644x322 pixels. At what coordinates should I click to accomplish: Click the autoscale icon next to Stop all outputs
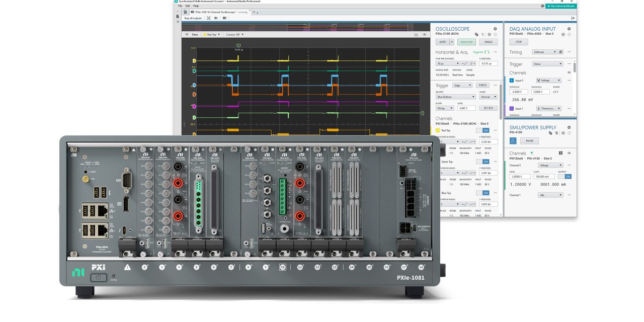(208, 18)
